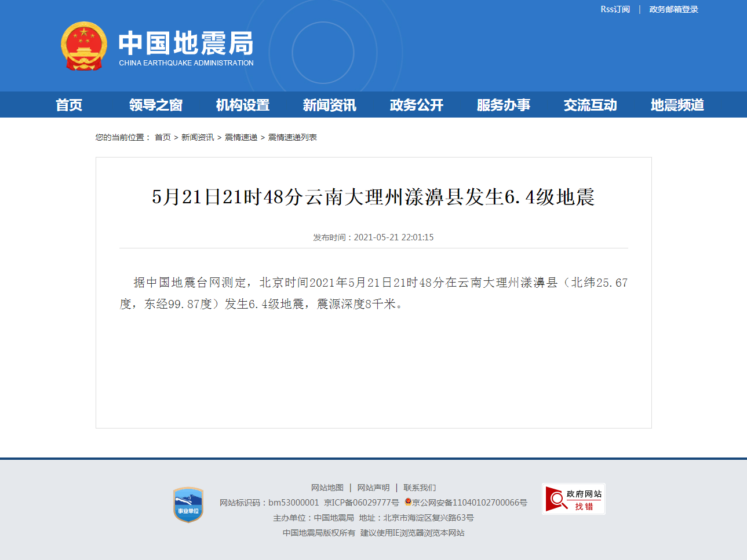Open the 网站地图 footer link
This screenshot has width=747, height=560.
coord(327,488)
